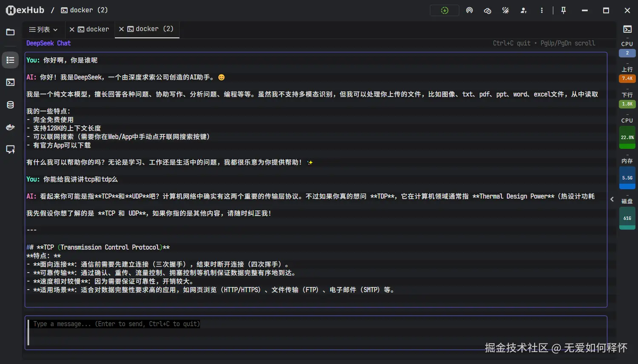Click the magic wand icon in title bar
Screen dimensions: 638x364
(506, 10)
